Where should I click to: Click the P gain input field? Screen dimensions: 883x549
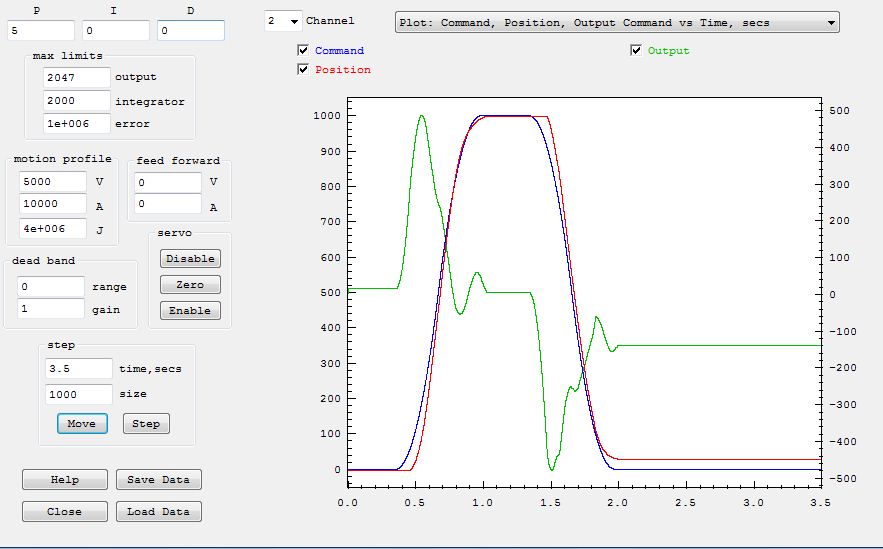pos(40,31)
